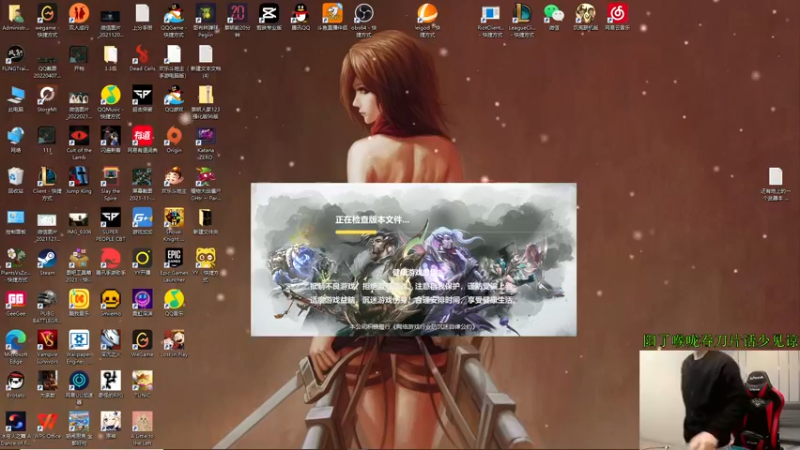Open the PlantsVsZombies shortcut icon
Viewport: 800px width, 450px height.
click(x=15, y=259)
